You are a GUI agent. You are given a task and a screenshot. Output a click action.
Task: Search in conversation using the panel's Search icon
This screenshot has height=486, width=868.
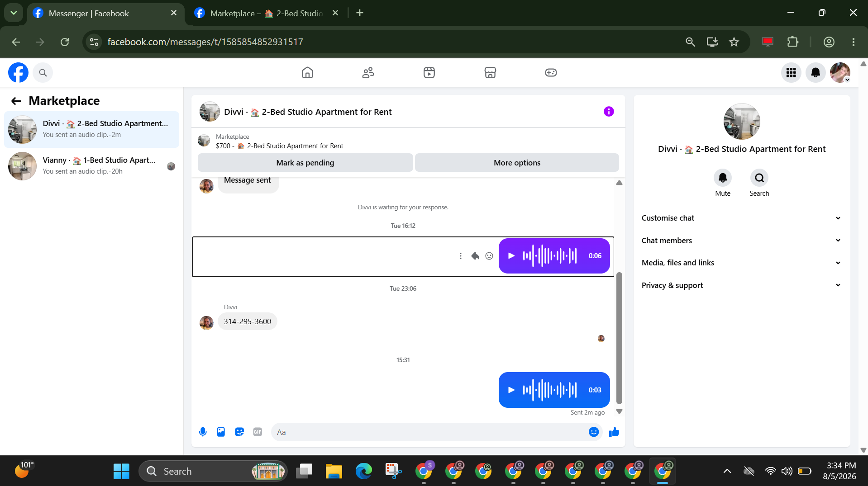[x=759, y=178]
